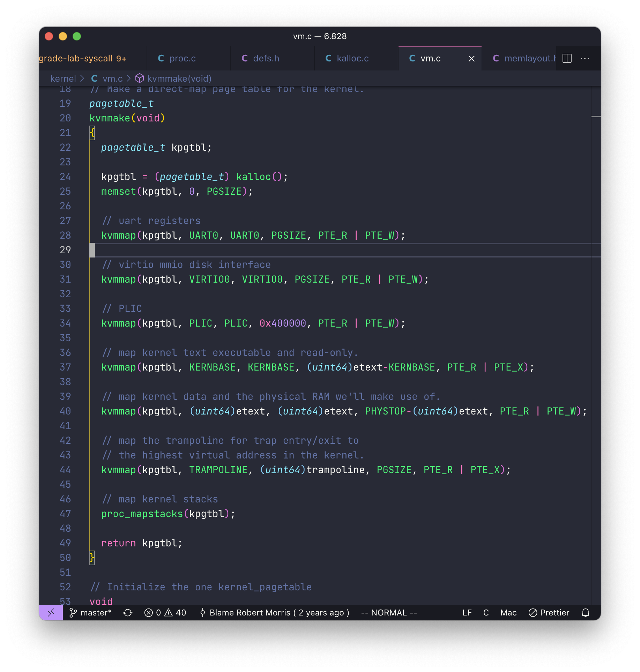Image resolution: width=640 pixels, height=672 pixels.
Task: Click the synchronize changes icon
Action: click(128, 613)
